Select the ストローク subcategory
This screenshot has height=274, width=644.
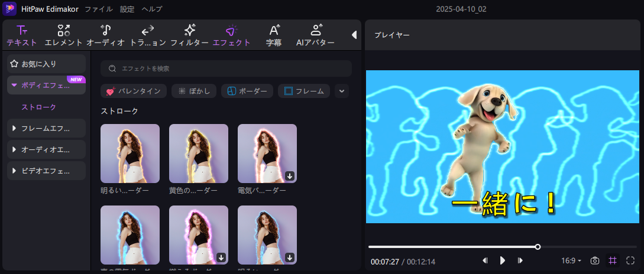tap(39, 107)
